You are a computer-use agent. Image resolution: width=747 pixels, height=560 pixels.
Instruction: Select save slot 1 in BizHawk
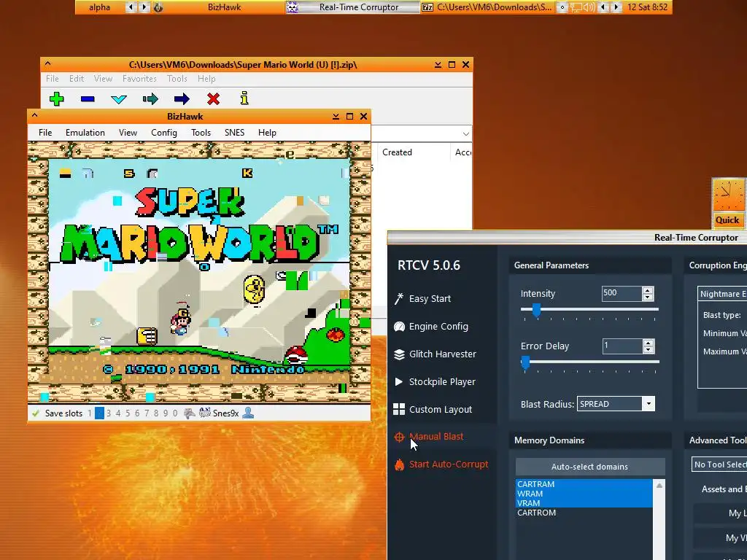click(x=90, y=413)
